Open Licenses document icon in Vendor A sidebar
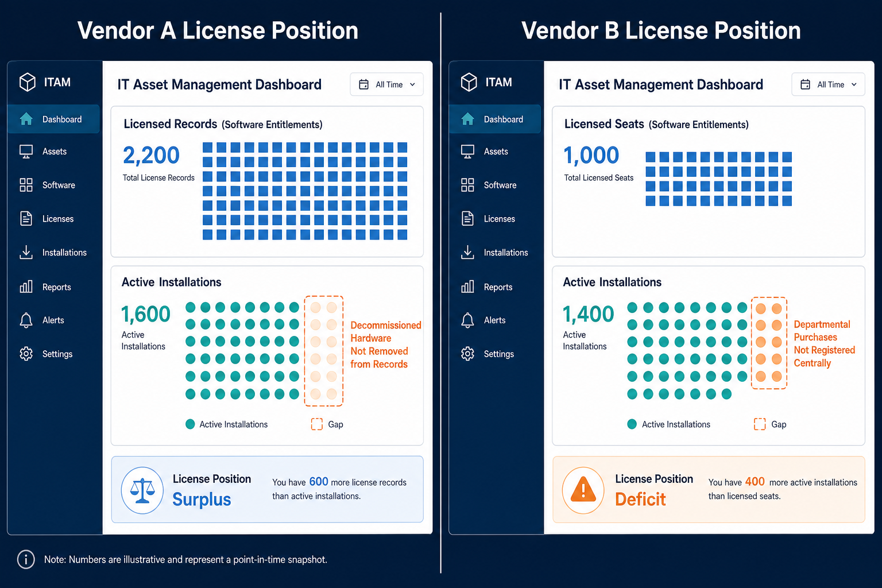This screenshot has width=882, height=588. coord(26,218)
